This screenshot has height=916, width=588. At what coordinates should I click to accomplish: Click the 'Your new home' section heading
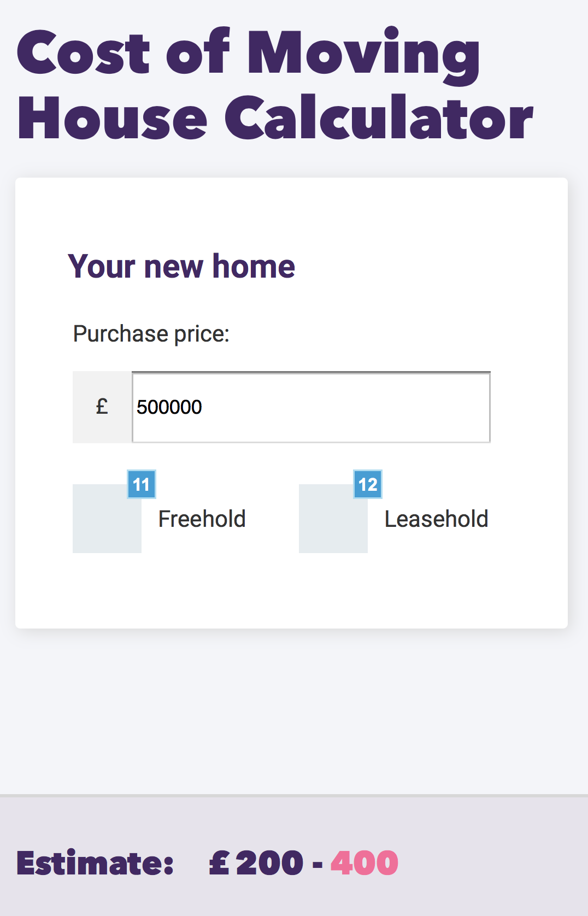coord(181,267)
